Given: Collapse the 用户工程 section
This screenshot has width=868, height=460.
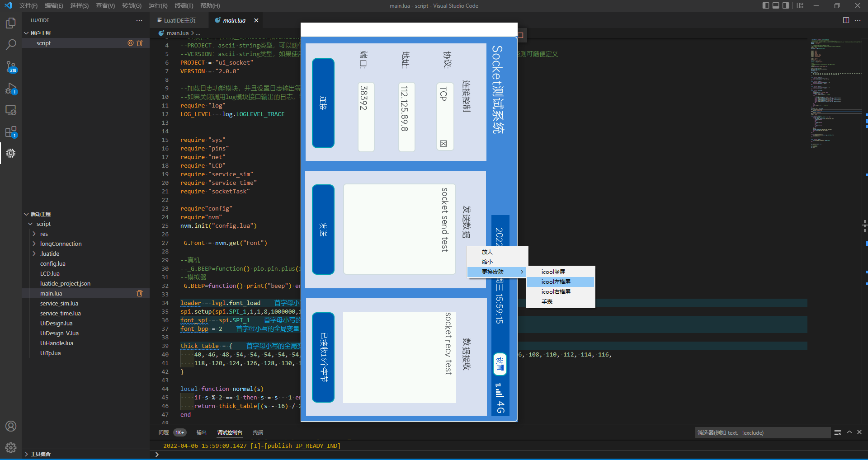Looking at the screenshot, I should coord(26,33).
